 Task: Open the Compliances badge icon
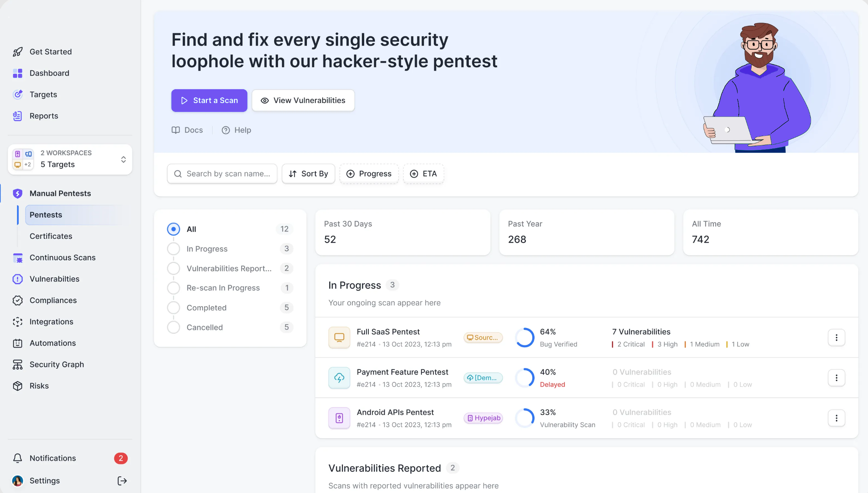[18, 300]
